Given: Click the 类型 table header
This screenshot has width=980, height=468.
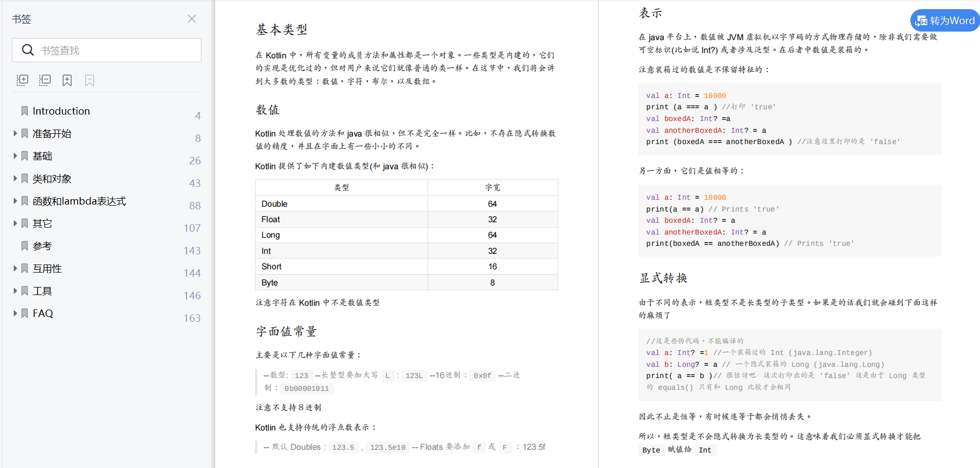Looking at the screenshot, I should click(342, 187).
